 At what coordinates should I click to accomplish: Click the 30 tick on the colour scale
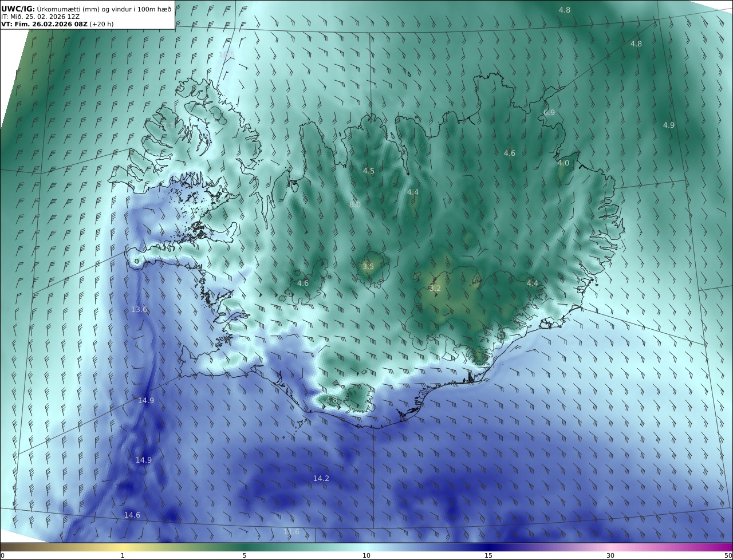point(610,555)
